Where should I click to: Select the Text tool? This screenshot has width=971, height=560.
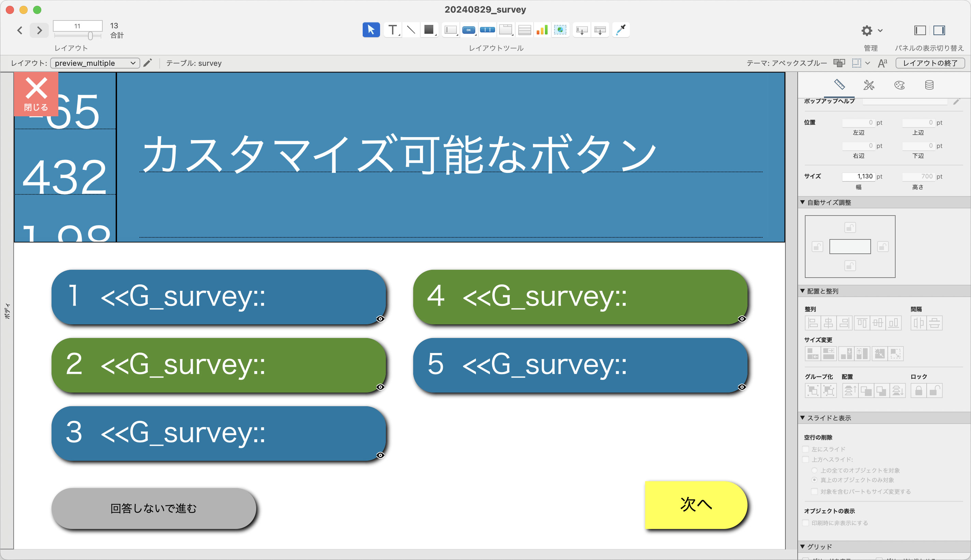pos(392,30)
